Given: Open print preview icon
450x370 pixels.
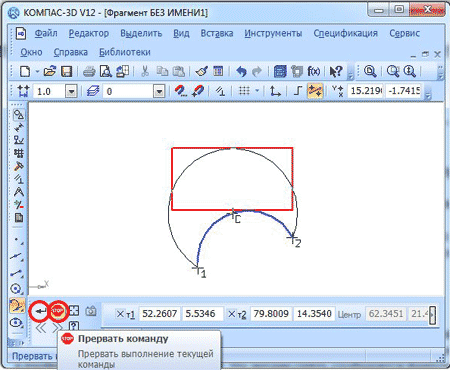Looking at the screenshot, I should coord(106,71).
